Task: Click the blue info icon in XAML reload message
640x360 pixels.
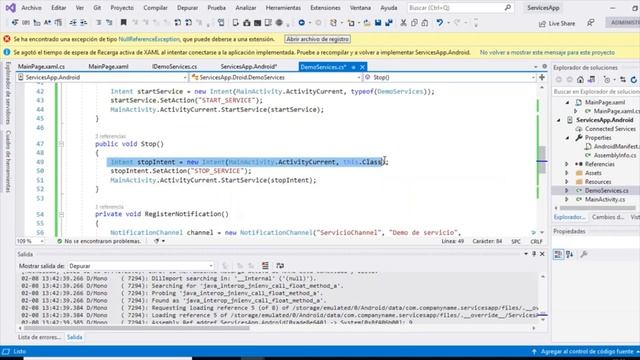Action: [x=7, y=52]
